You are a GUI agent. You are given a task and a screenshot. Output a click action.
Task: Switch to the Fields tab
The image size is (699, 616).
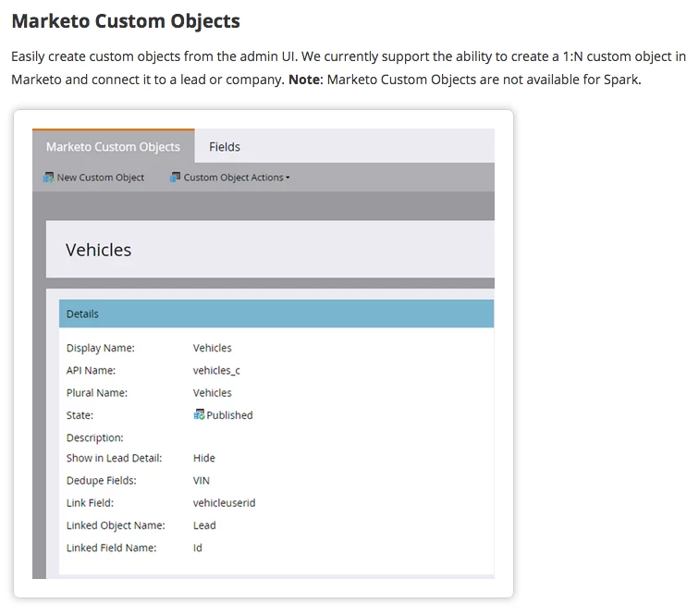[225, 147]
